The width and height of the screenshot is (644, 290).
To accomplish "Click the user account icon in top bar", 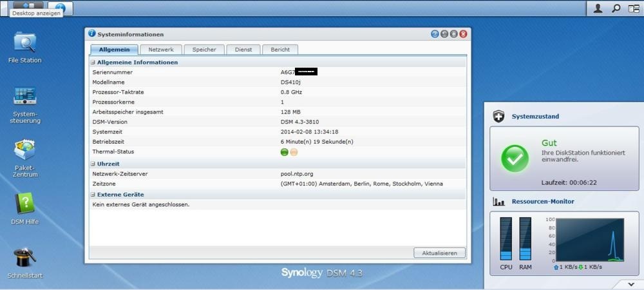I will [x=598, y=8].
